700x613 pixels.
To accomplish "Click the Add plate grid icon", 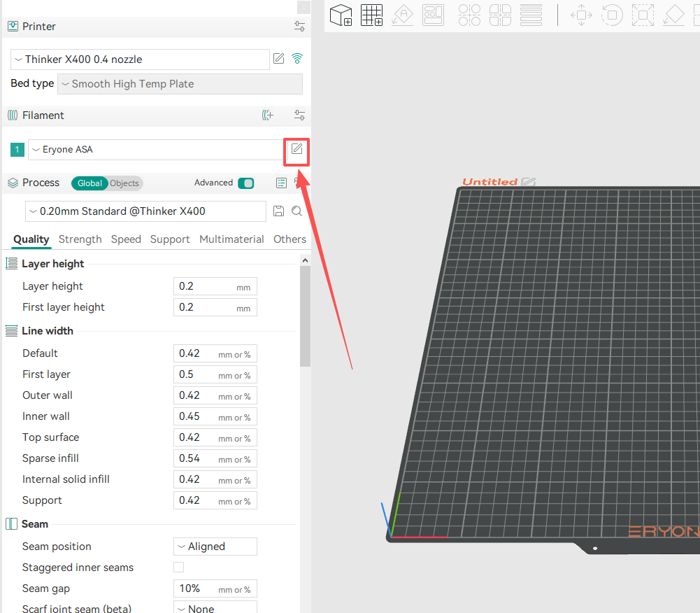I will click(x=371, y=15).
